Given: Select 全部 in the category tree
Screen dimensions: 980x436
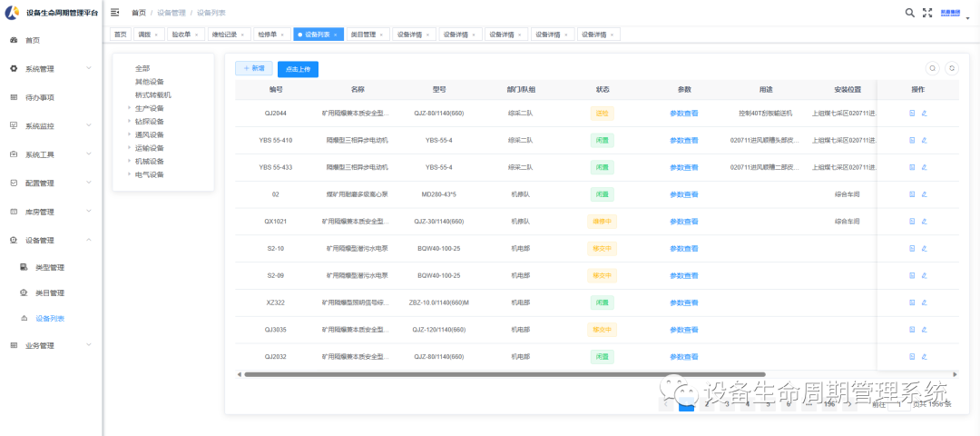Looking at the screenshot, I should 142,68.
